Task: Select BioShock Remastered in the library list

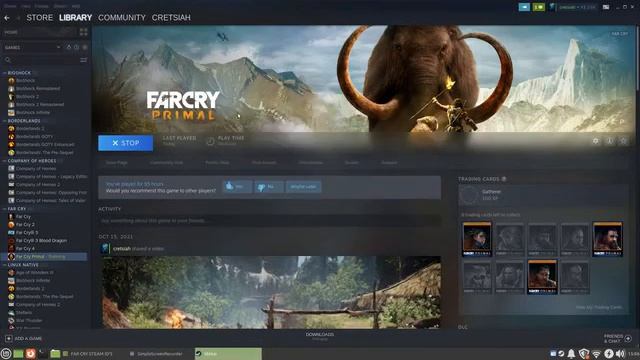Action: pos(38,88)
